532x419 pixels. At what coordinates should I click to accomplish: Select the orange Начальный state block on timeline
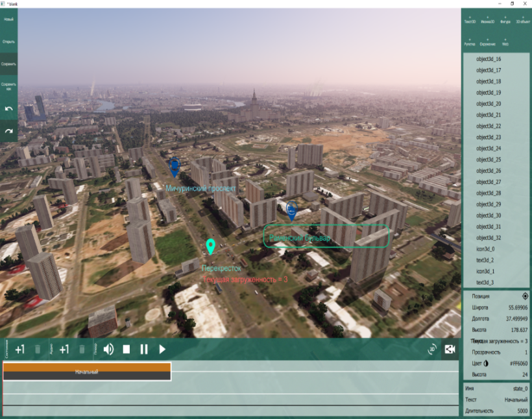pyautogui.click(x=86, y=372)
